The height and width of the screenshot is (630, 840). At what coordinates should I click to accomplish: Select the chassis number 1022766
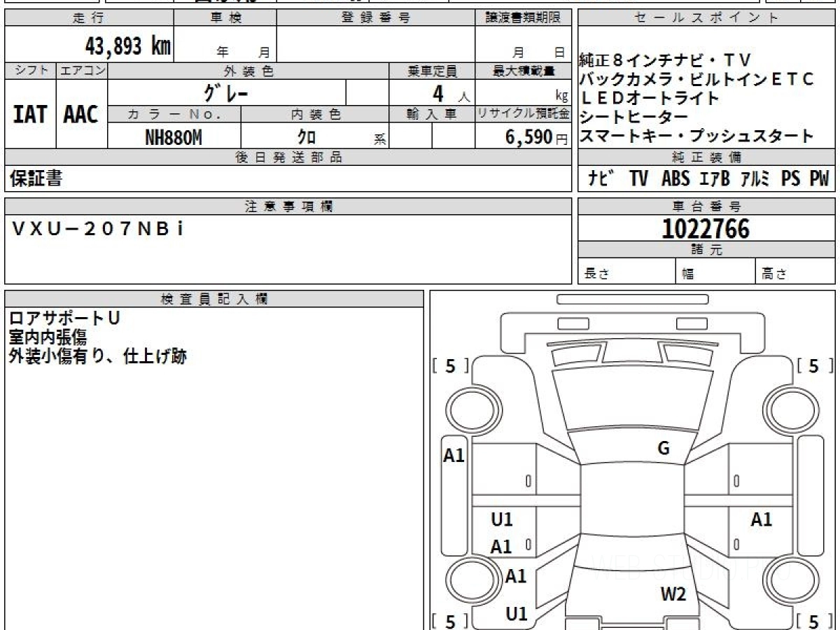(x=706, y=229)
